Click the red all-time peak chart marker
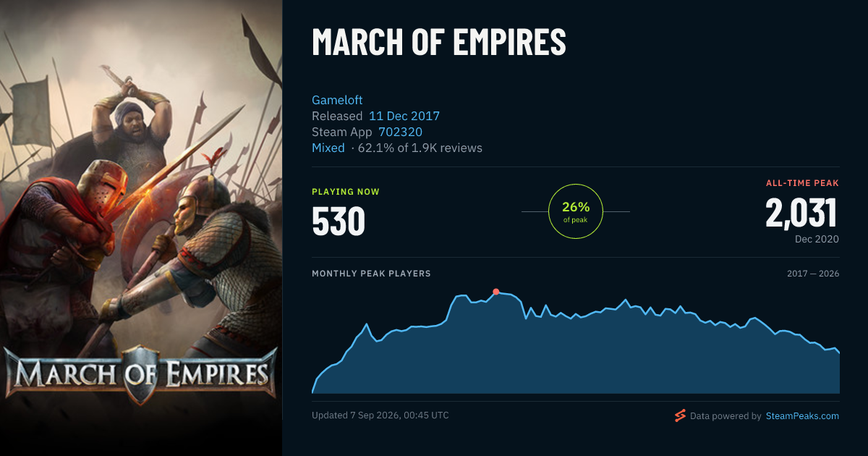Image resolution: width=868 pixels, height=456 pixels. click(x=495, y=292)
